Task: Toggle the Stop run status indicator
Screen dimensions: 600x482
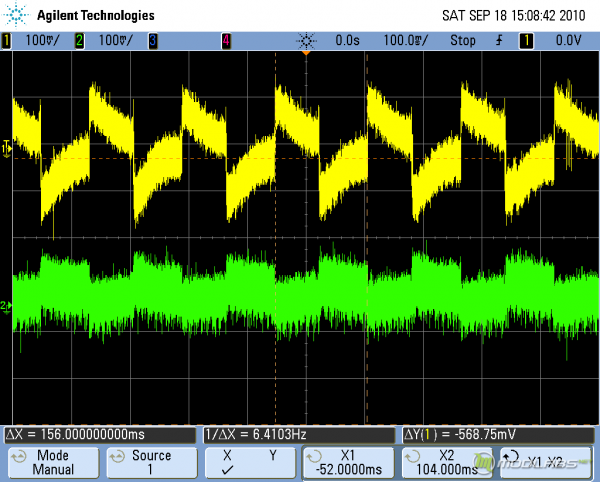Action: [462, 41]
